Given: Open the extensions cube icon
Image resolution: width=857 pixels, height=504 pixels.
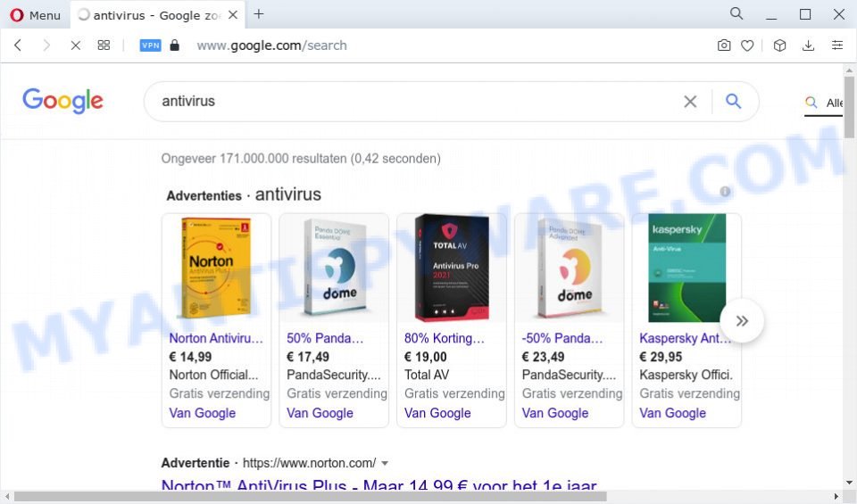Looking at the screenshot, I should [x=779, y=45].
